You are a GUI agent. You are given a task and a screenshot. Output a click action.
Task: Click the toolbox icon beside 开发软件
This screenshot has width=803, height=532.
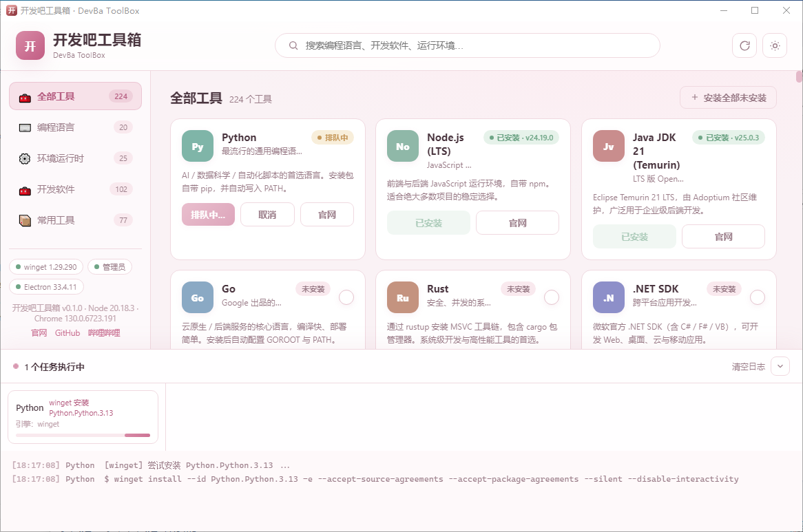[x=25, y=190]
